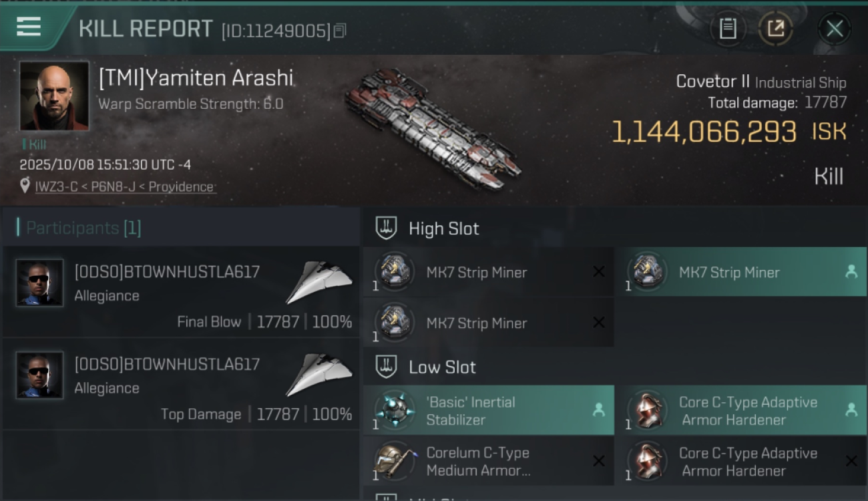The width and height of the screenshot is (868, 501).
Task: Share the kill report externally
Action: point(776,29)
